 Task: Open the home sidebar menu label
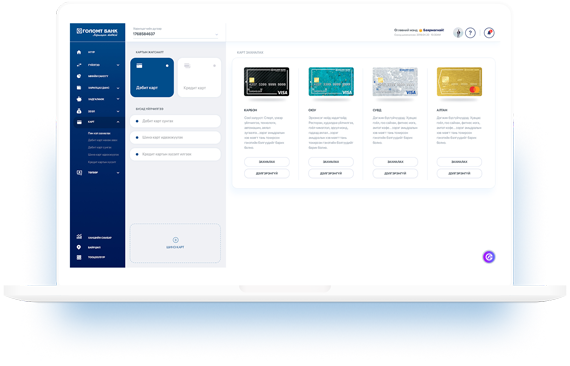pyautogui.click(x=91, y=52)
